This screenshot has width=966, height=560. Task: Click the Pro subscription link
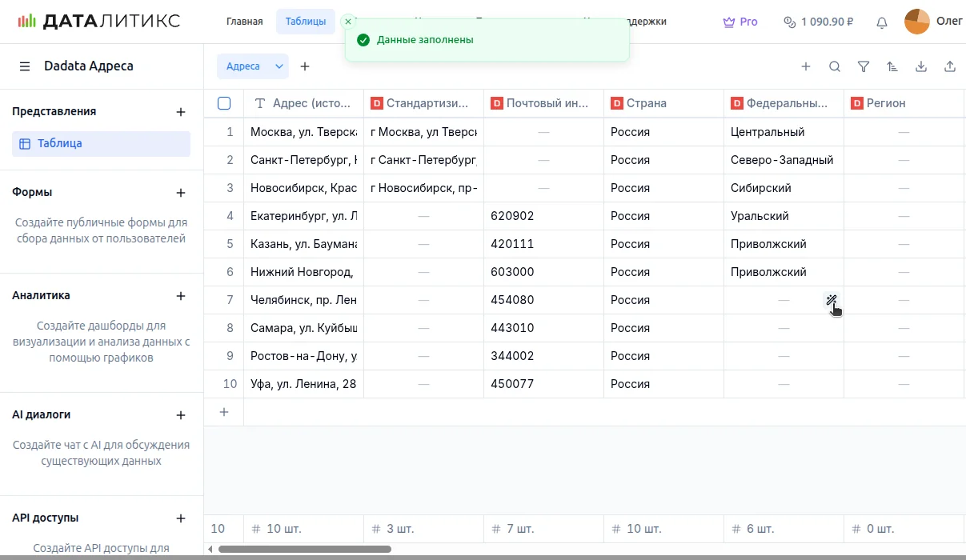(x=740, y=22)
